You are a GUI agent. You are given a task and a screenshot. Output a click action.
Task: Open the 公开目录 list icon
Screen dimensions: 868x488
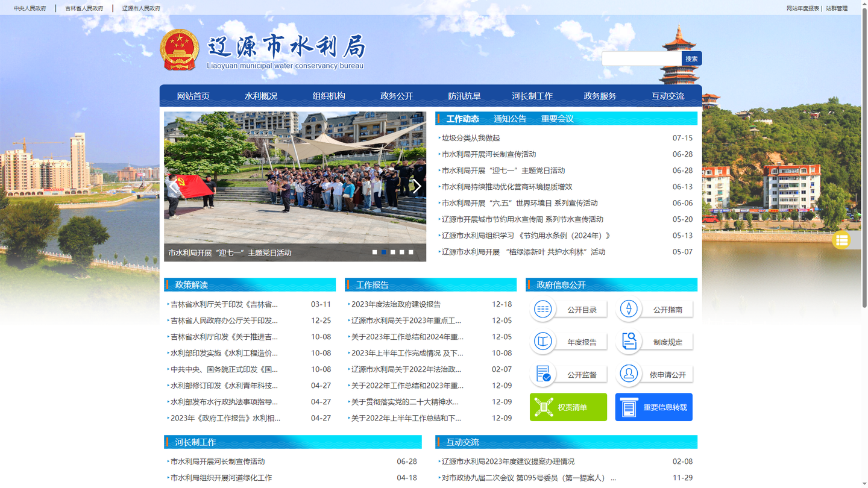click(x=542, y=309)
